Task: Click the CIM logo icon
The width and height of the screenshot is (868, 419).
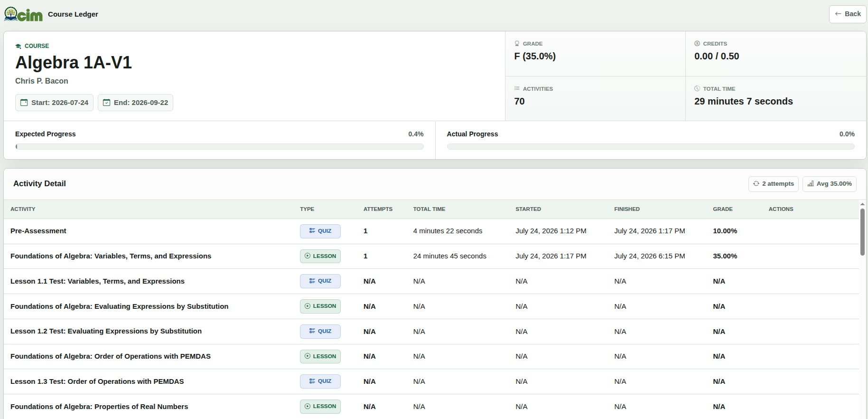Action: [23, 14]
